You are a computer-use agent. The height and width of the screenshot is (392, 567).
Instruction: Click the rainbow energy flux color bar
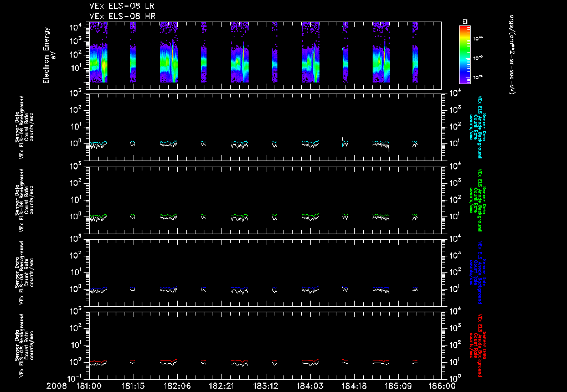[x=465, y=55]
